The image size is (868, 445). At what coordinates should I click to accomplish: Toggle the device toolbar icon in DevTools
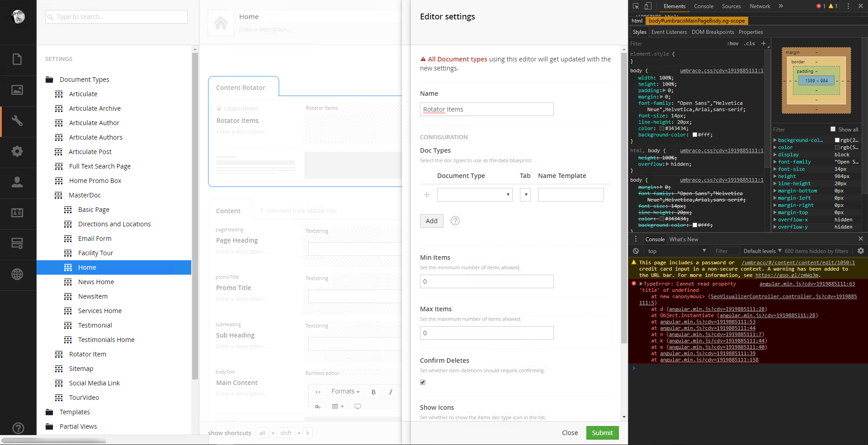point(648,6)
